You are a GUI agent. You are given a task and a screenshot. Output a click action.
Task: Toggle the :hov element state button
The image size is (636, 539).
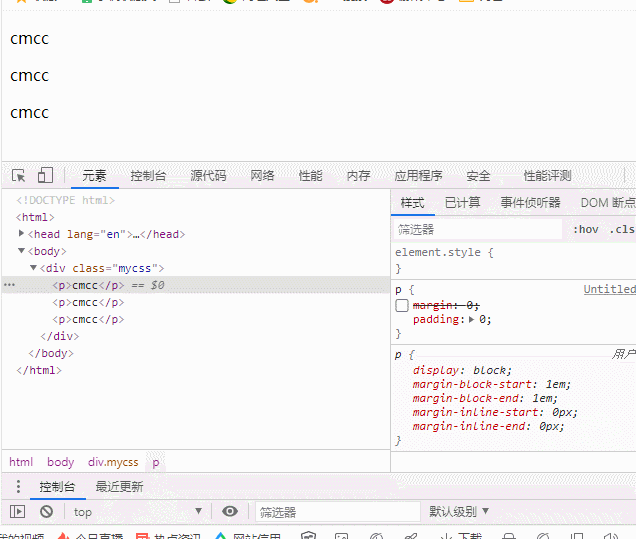586,230
